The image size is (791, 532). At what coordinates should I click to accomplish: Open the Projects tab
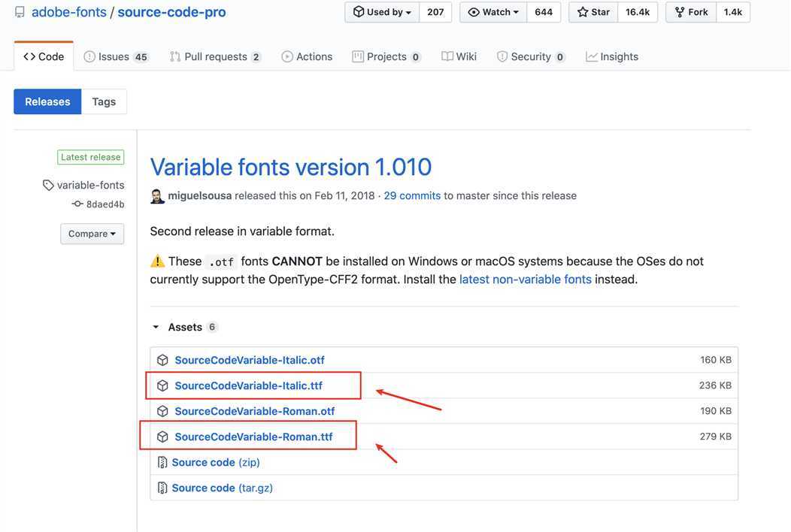[x=386, y=56]
